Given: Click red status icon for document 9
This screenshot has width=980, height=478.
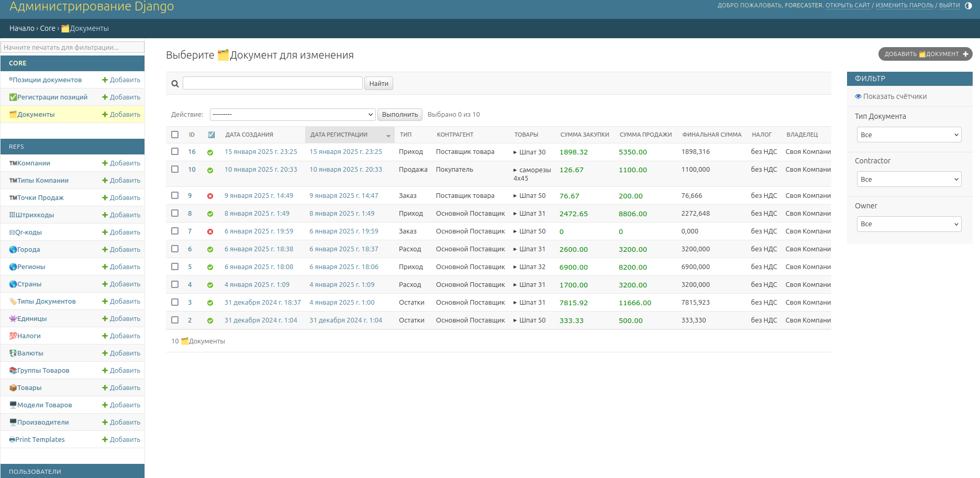Looking at the screenshot, I should click(210, 196).
